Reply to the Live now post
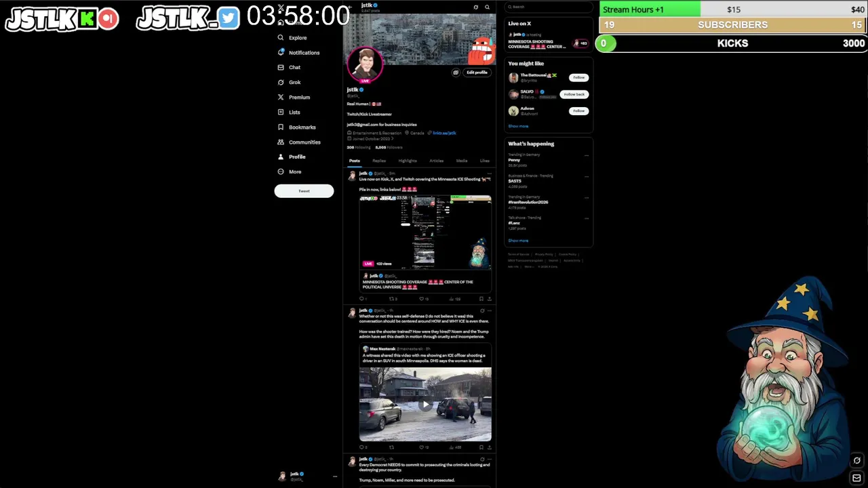Viewport: 868px width, 488px height. pos(363,299)
